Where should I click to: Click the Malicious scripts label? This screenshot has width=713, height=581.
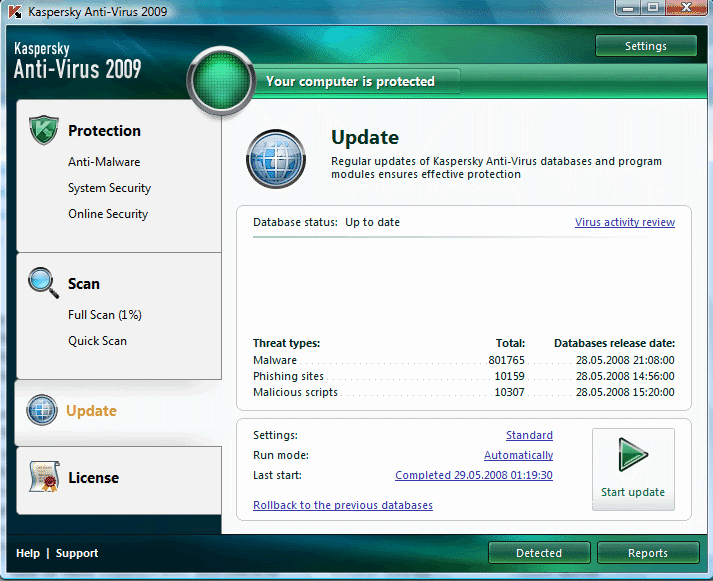(295, 392)
